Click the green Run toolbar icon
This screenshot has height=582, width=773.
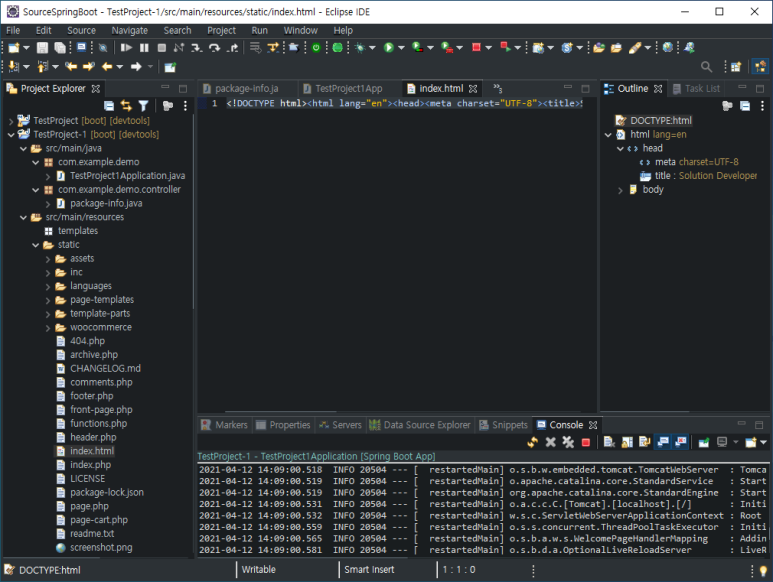tap(388, 48)
